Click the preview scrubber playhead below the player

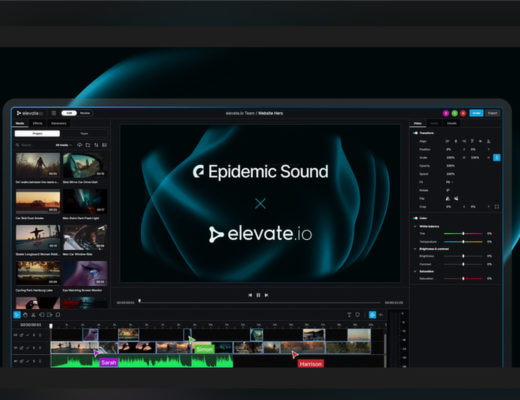[x=140, y=301]
